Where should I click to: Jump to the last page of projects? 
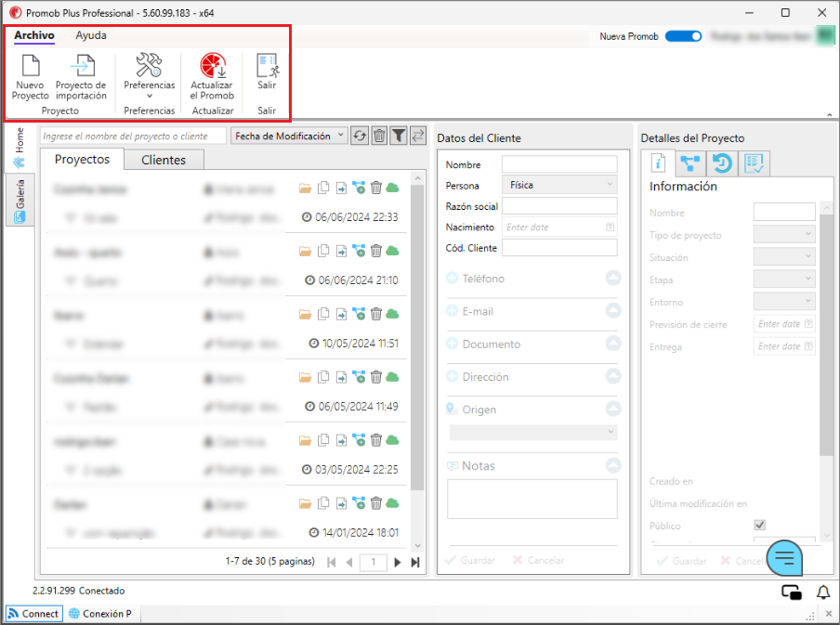[x=415, y=563]
